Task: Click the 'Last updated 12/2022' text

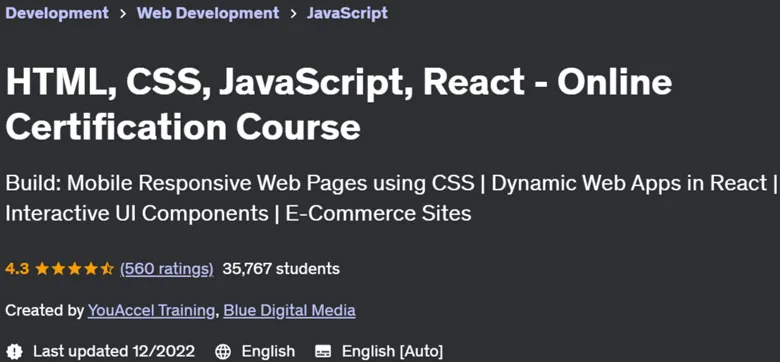Action: (x=114, y=352)
